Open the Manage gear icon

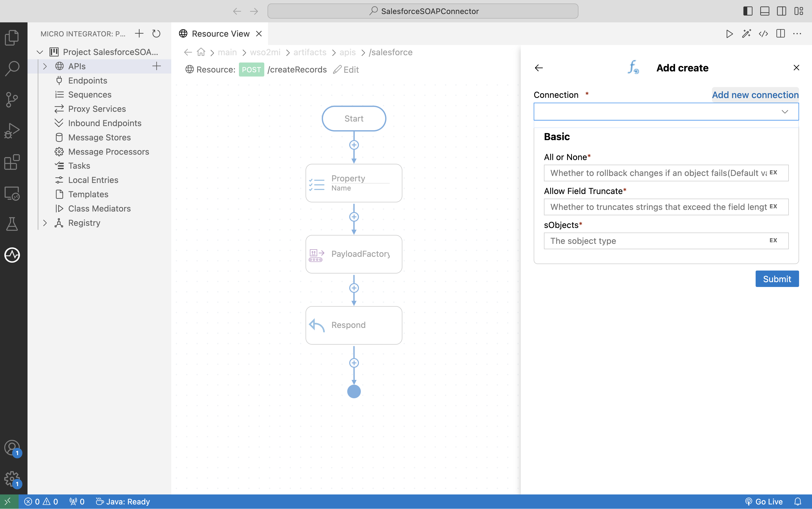coord(12,479)
